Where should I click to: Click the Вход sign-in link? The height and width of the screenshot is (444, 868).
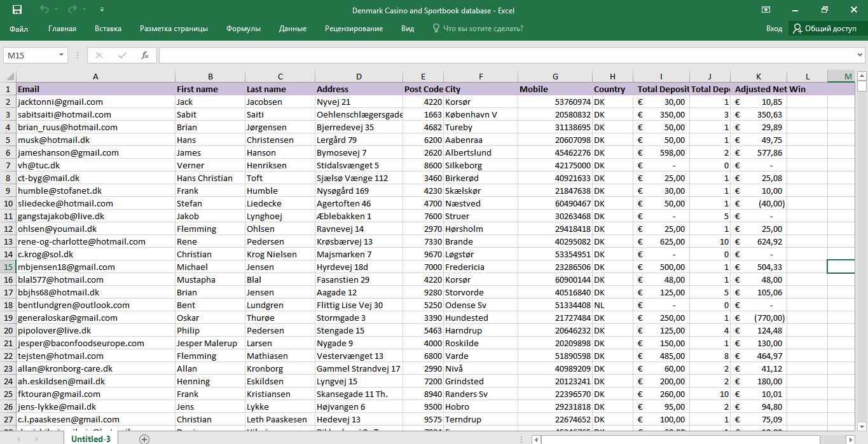coord(774,29)
